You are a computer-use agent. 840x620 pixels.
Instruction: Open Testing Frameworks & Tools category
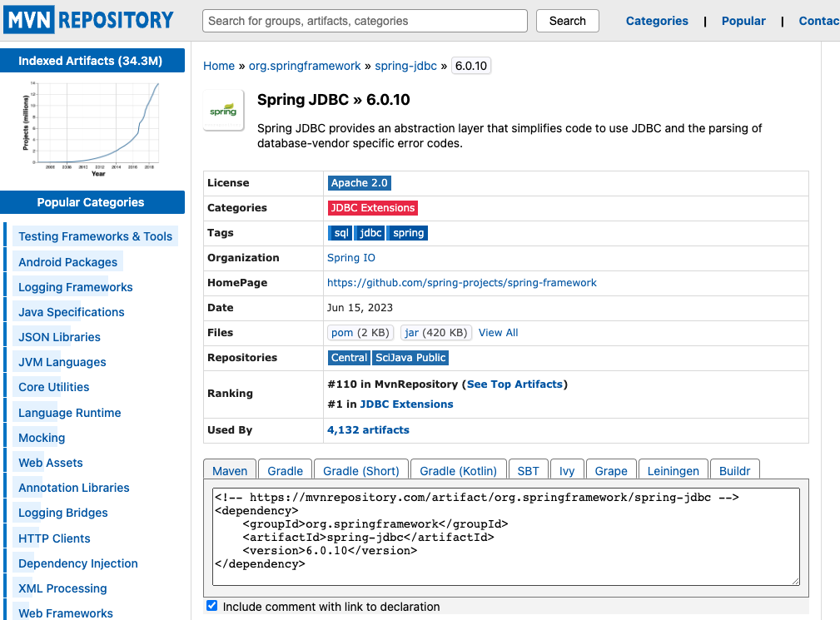(96, 236)
